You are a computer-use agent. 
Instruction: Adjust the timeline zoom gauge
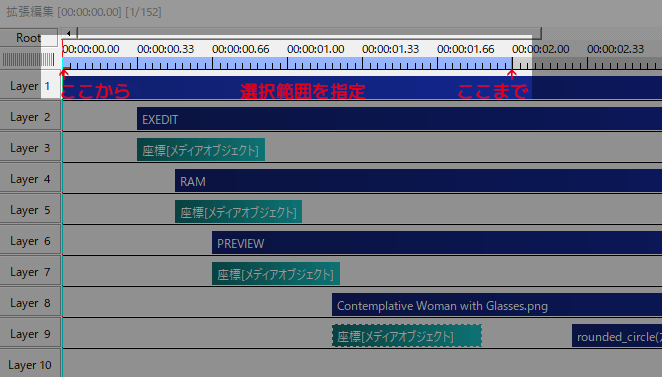tap(29, 60)
